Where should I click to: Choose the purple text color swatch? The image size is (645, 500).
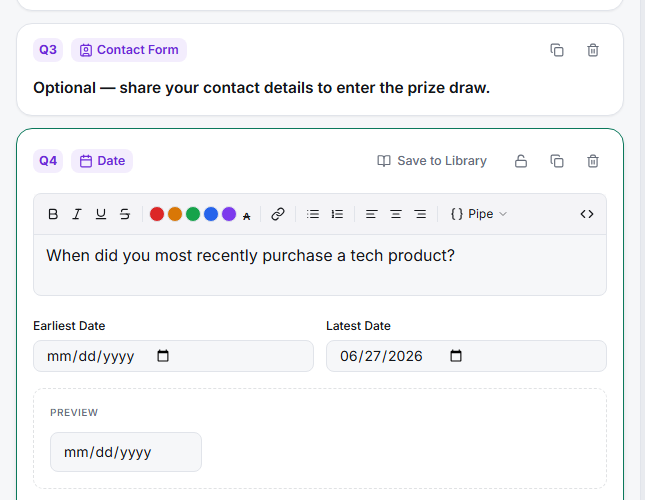(x=229, y=214)
